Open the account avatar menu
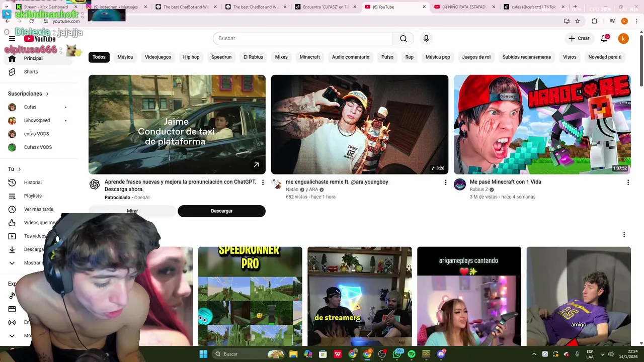 coord(623,39)
